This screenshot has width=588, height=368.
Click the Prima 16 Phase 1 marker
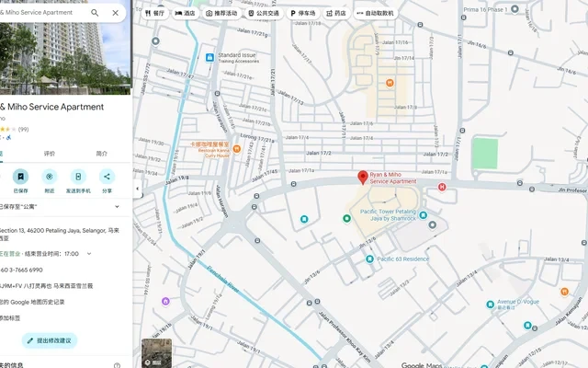515,8
